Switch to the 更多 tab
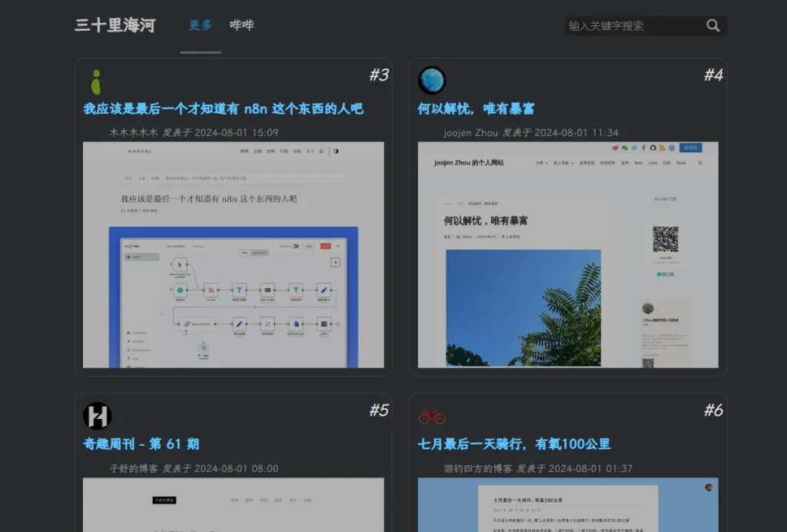 [201, 25]
